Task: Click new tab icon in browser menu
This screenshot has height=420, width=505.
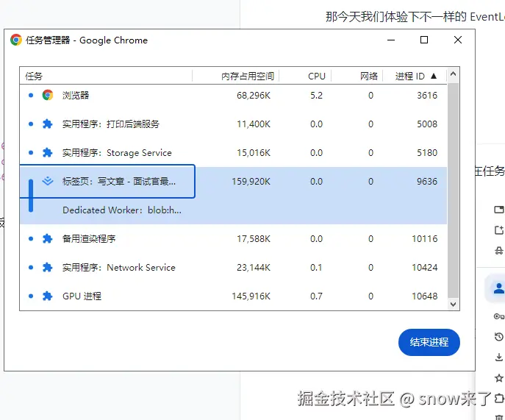Action: point(499,210)
